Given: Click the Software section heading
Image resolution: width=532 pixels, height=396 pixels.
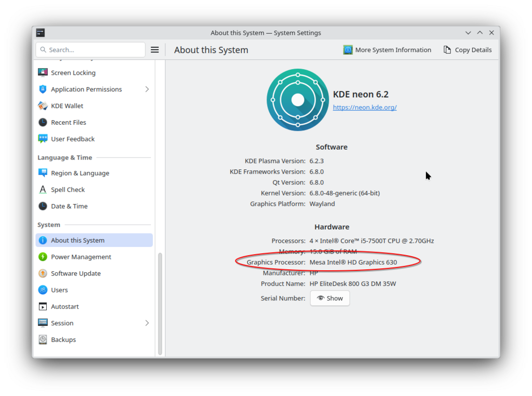Looking at the screenshot, I should click(x=331, y=147).
